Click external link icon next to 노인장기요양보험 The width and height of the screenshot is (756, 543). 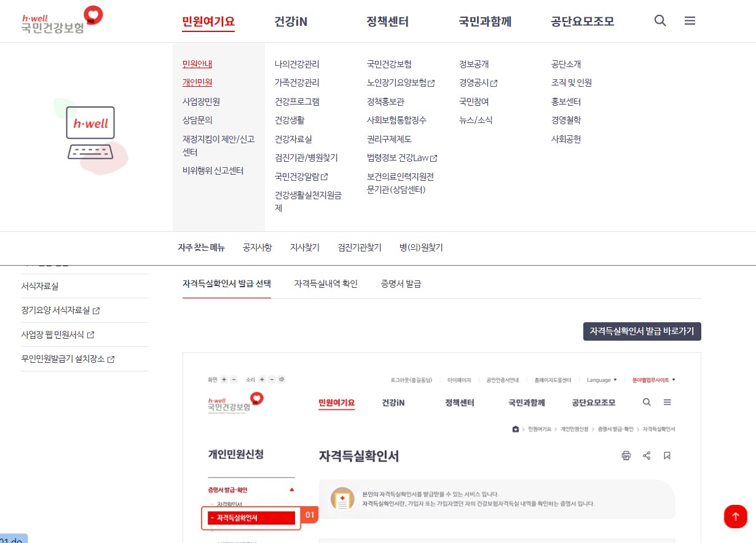pyautogui.click(x=431, y=83)
